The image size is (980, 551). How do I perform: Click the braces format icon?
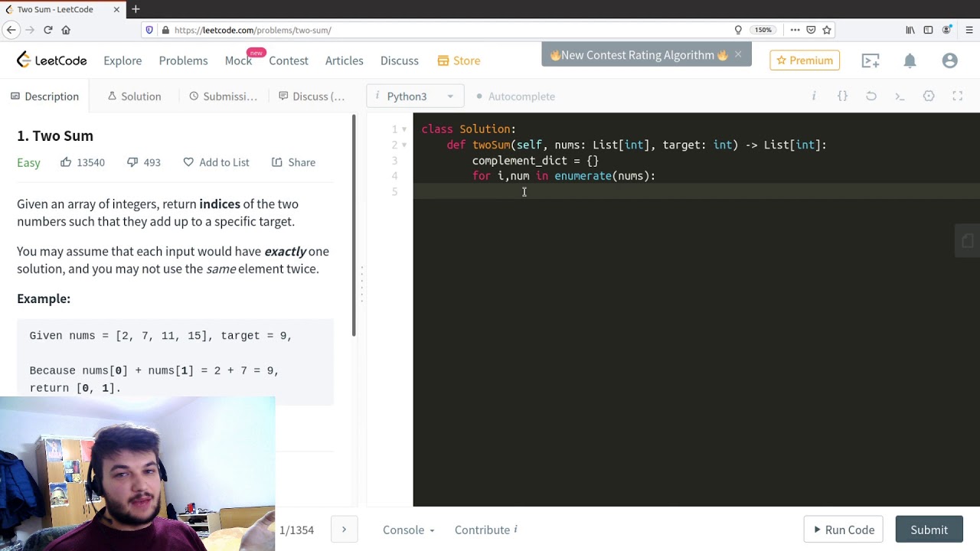pyautogui.click(x=842, y=96)
